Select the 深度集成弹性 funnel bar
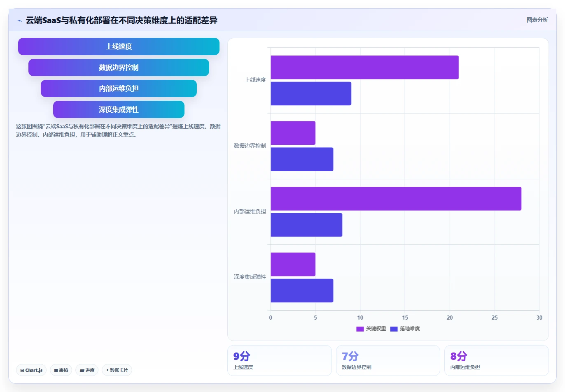This screenshot has height=392, width=565. point(119,109)
